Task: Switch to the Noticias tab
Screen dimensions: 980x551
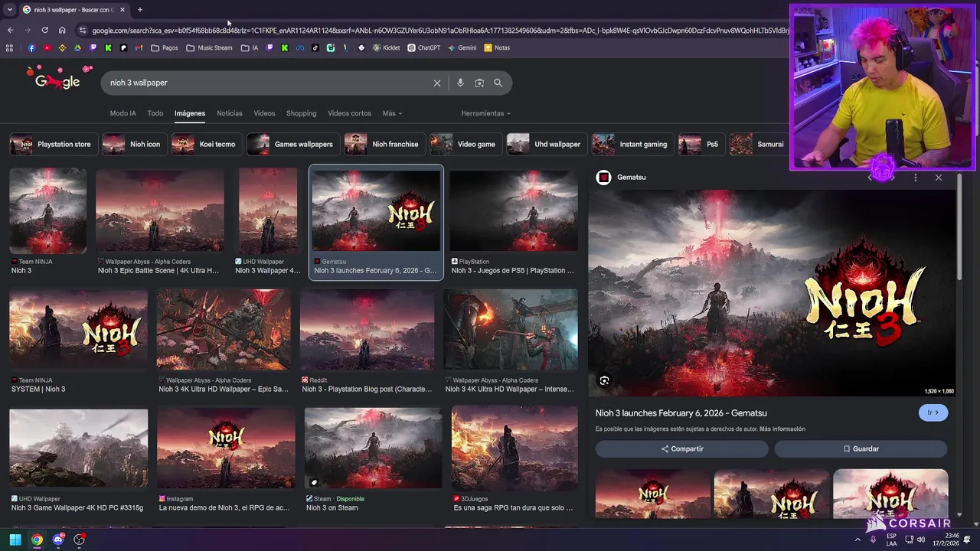Action: coord(230,113)
